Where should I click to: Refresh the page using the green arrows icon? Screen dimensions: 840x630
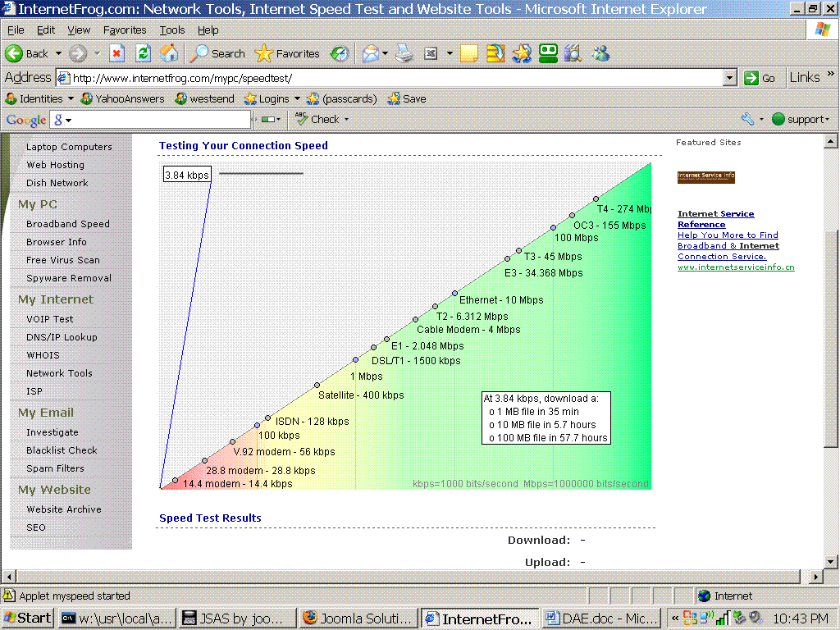pyautogui.click(x=143, y=53)
